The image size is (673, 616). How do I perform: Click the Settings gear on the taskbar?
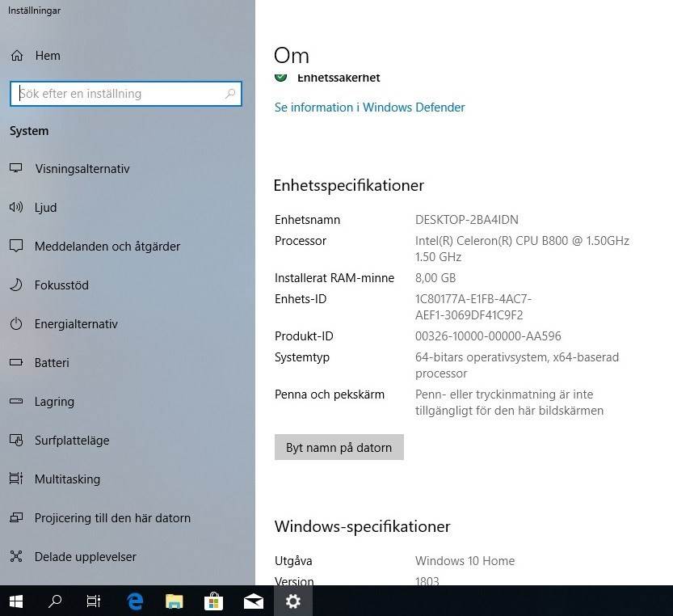pyautogui.click(x=293, y=601)
